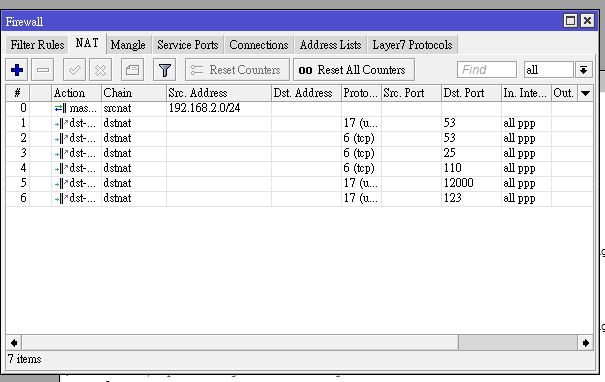Screen dimensions: 605x382
Task: Click the 'all' chain filter combo box
Action: click(549, 70)
